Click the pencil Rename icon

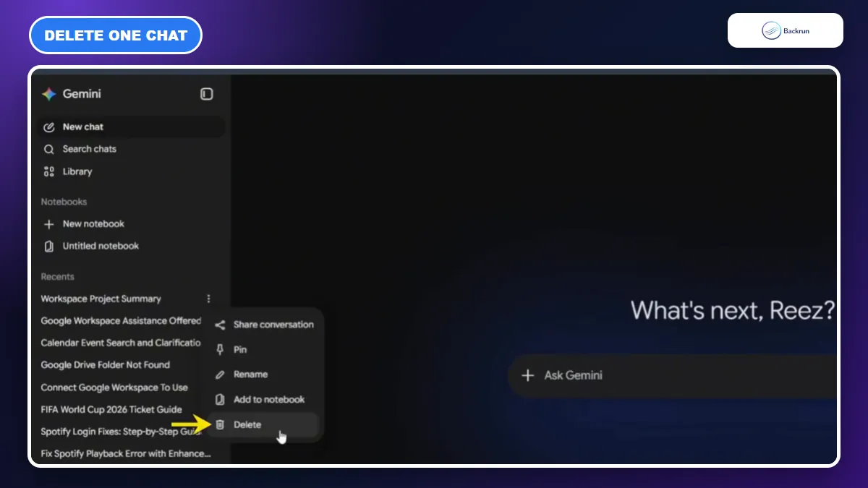click(x=220, y=374)
